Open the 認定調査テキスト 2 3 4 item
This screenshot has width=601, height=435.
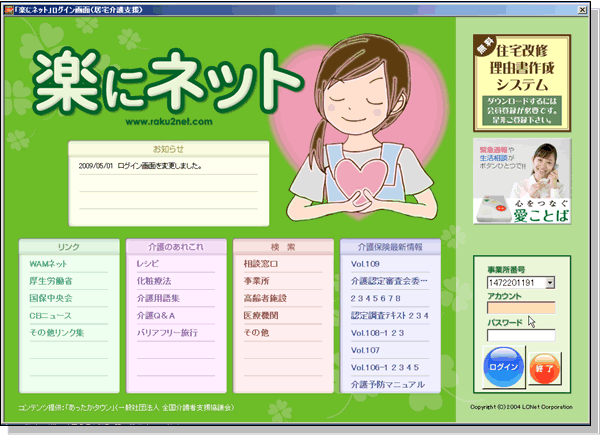coord(389,315)
